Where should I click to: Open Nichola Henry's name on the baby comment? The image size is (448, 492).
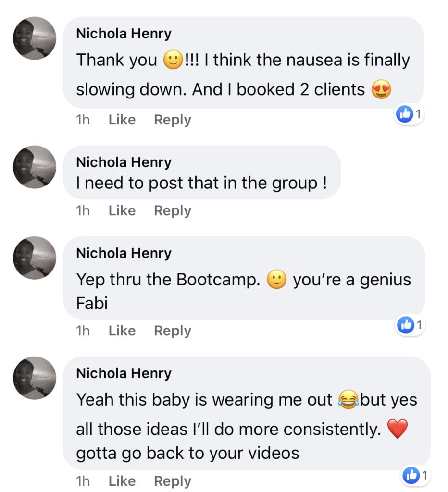124,373
